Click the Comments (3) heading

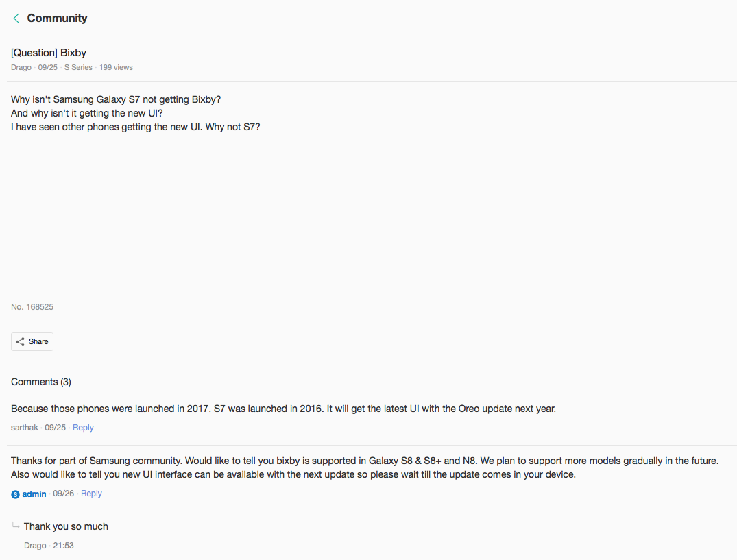click(x=41, y=382)
